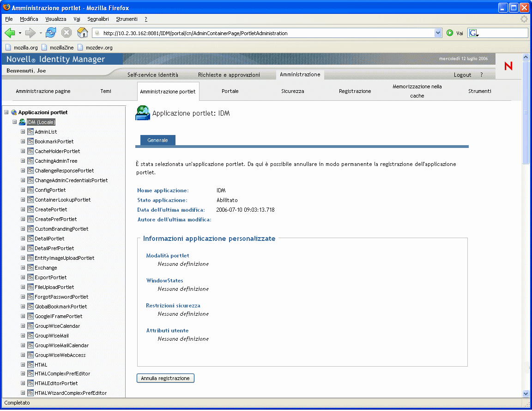Expand the CachingAdminTree node
532x411 pixels.
[x=23, y=161]
